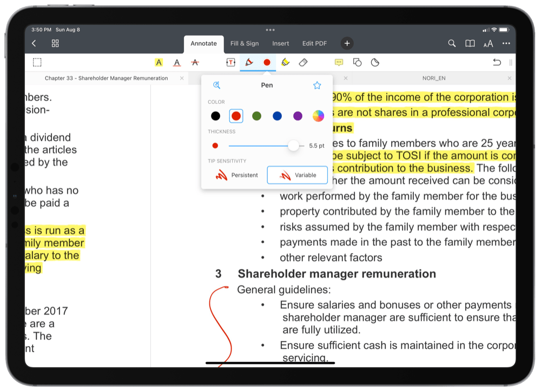Mark the Pen settings as favorite
This screenshot has width=541, height=392.
[317, 85]
